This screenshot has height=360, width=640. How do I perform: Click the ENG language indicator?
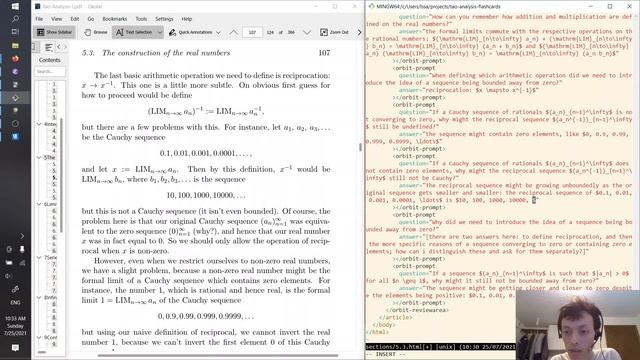click(15, 302)
